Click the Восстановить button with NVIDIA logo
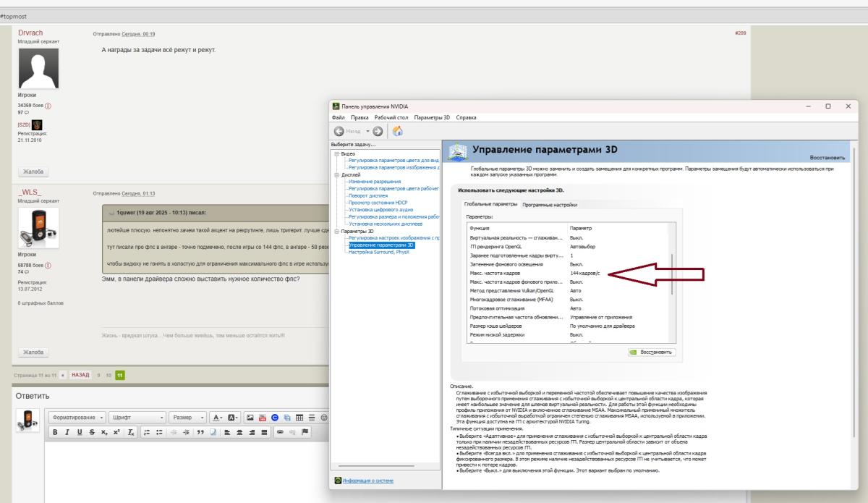Screen dimensions: 868x503 click(652, 352)
